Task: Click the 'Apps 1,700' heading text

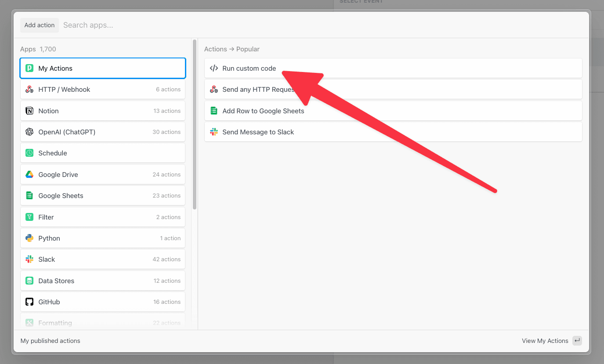Action: click(x=38, y=49)
